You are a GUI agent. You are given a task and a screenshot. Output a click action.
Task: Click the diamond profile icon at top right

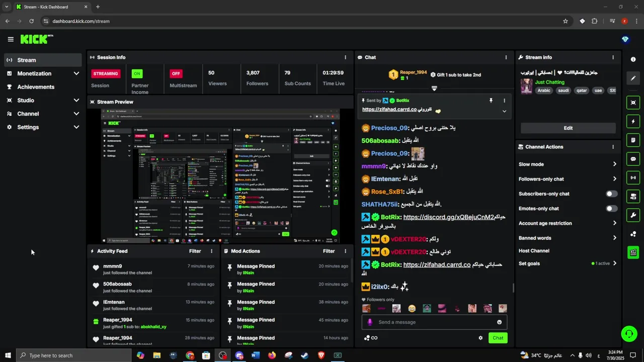(x=625, y=39)
